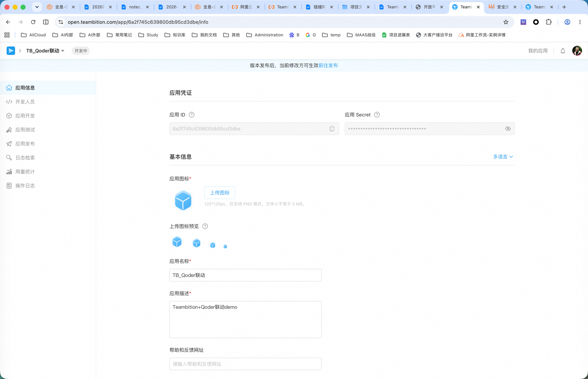Open the black circle extension
Image resolution: width=588 pixels, height=379 pixels.
(536, 22)
